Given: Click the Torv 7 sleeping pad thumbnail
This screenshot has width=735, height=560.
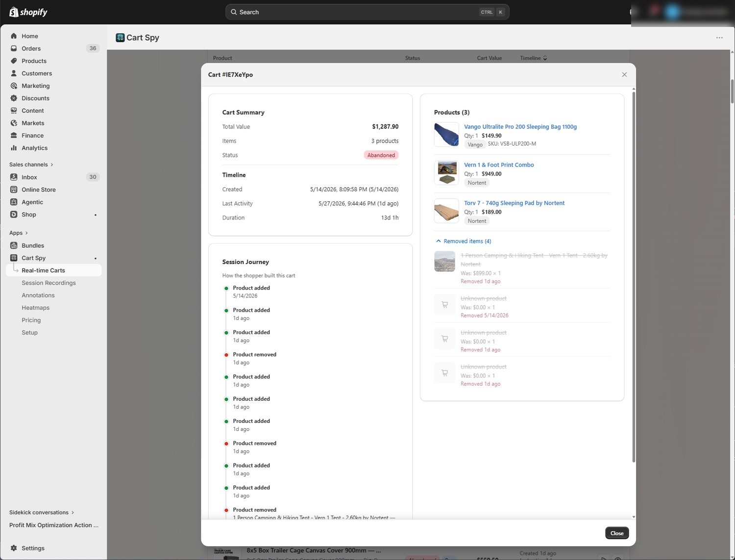Looking at the screenshot, I should (446, 211).
